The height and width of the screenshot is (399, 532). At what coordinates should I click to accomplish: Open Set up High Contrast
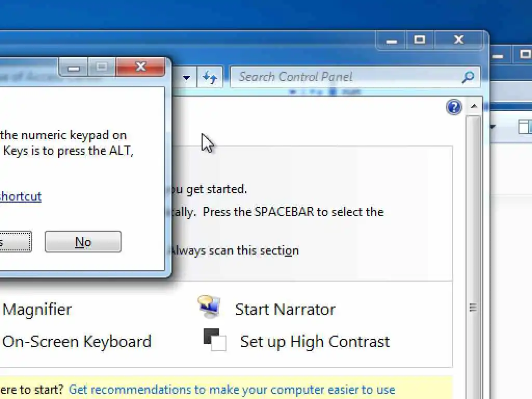point(315,341)
